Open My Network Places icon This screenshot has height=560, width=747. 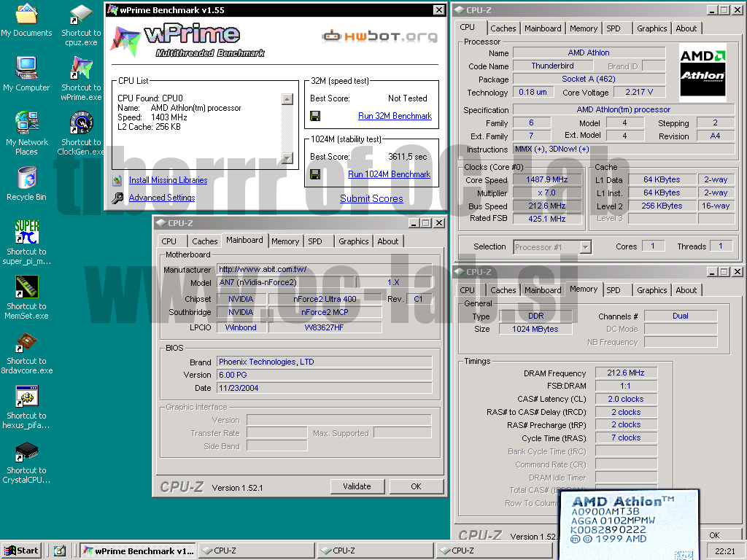coord(27,122)
